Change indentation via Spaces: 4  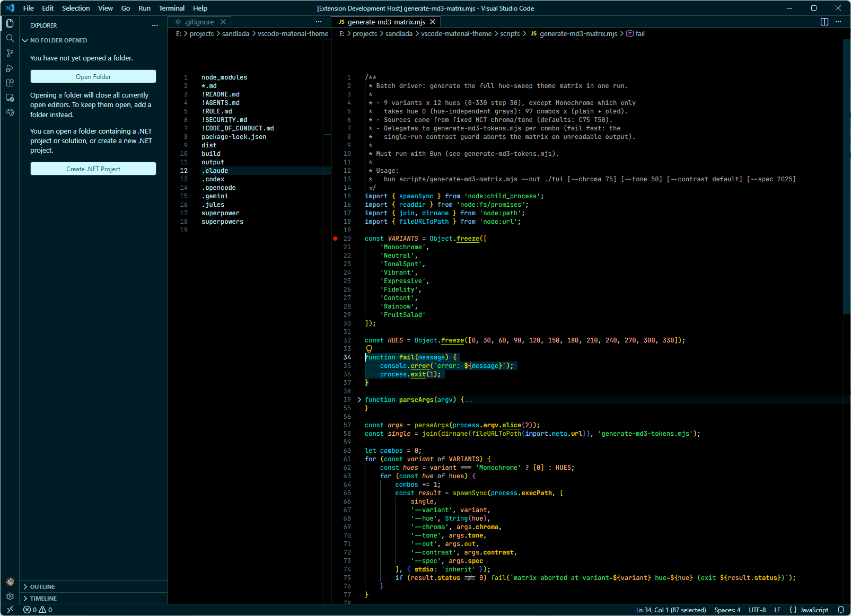pos(727,610)
